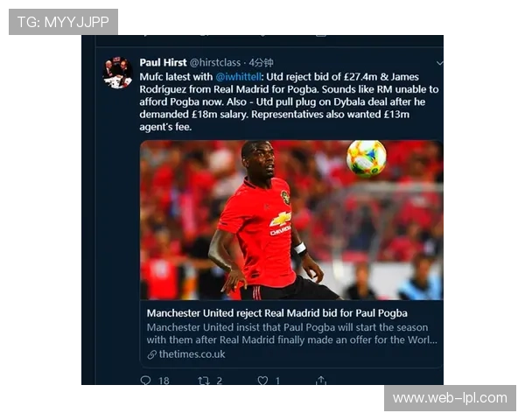
Task: Click the retweet count 2
Action: click(x=219, y=381)
